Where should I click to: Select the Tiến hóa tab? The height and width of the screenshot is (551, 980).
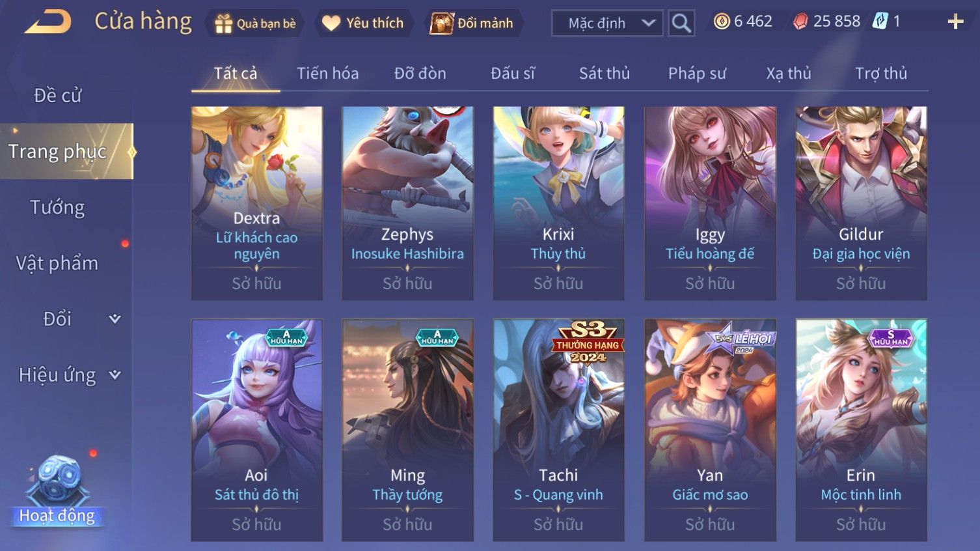tap(328, 73)
